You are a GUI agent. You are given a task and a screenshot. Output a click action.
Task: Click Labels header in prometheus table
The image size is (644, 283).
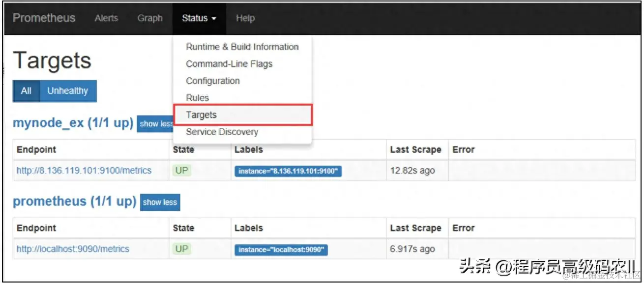pyautogui.click(x=249, y=228)
